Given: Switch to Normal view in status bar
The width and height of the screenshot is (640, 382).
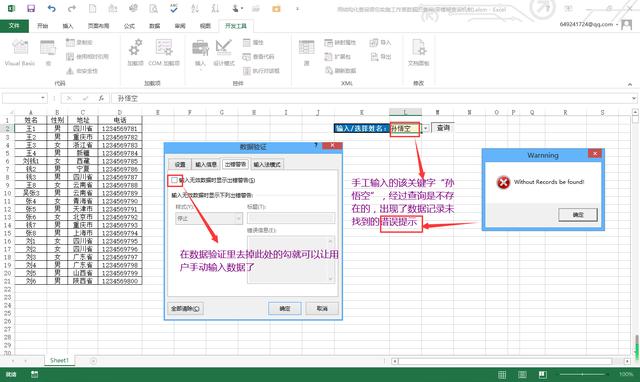Looking at the screenshot, I should point(502,374).
